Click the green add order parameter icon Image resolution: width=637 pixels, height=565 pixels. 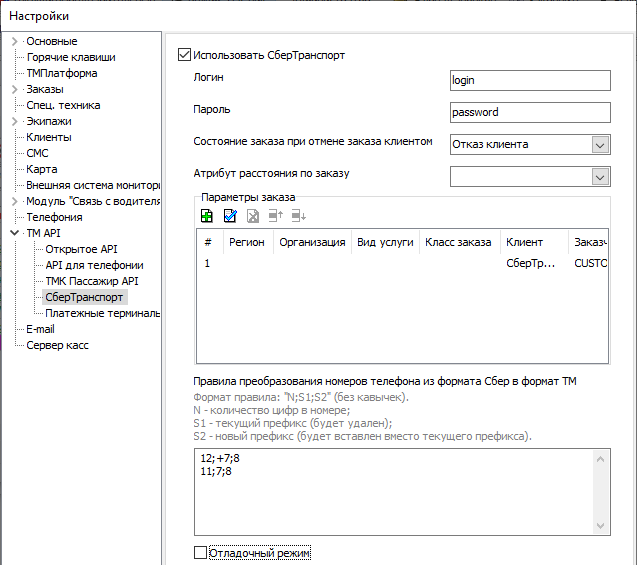pyautogui.click(x=207, y=216)
